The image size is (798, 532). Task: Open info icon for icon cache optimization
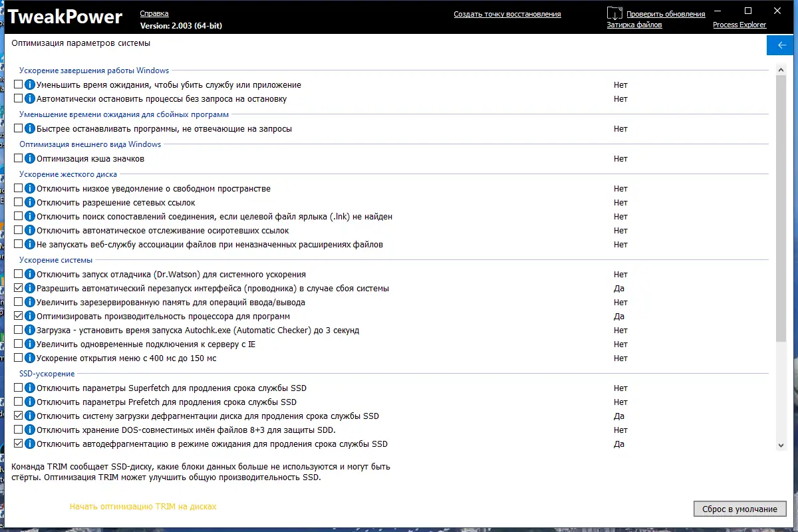[29, 159]
